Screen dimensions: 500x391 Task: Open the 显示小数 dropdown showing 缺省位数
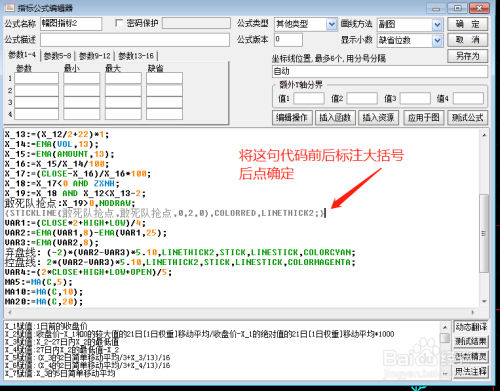pyautogui.click(x=437, y=40)
